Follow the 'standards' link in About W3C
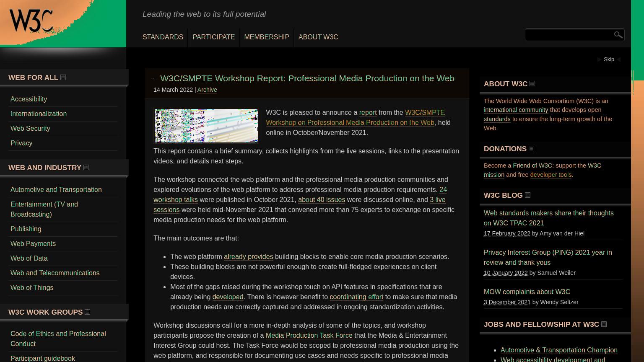 tap(497, 119)
